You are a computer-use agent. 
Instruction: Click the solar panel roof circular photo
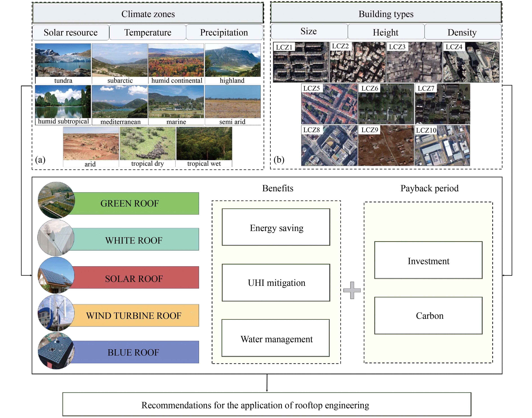click(56, 275)
